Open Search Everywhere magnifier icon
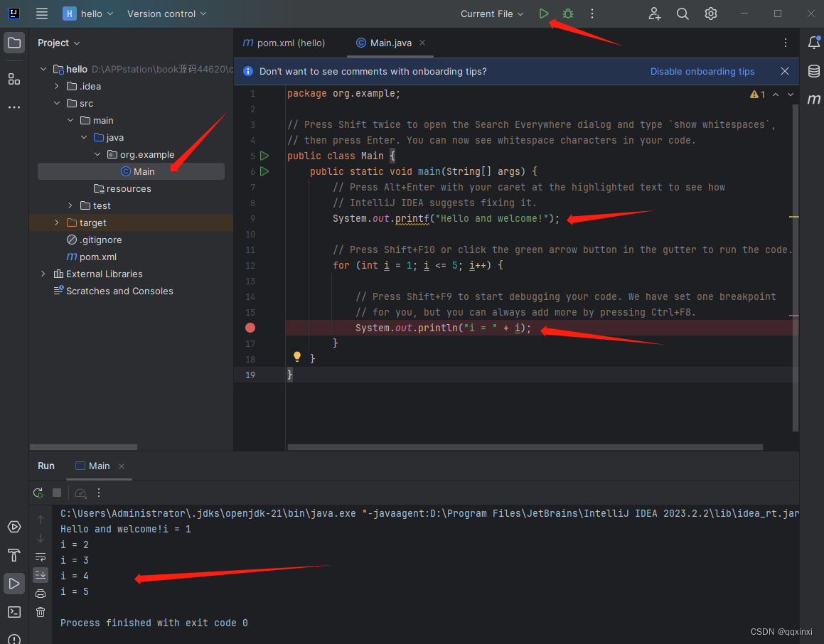The height and width of the screenshot is (644, 824). 683,14
